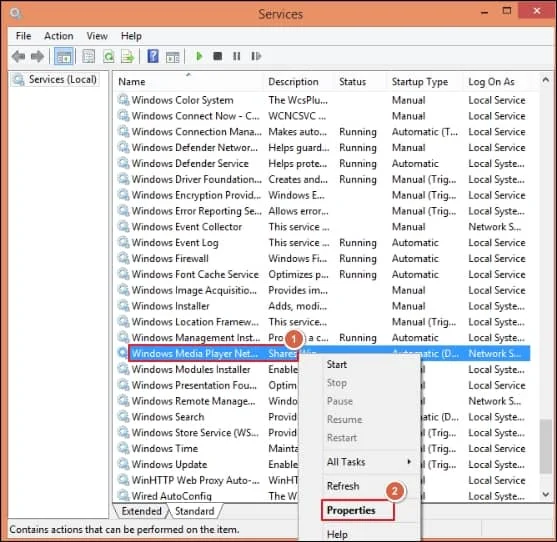Image resolution: width=557 pixels, height=542 pixels.
Task: Switch to the Standard tab
Action: [x=195, y=511]
